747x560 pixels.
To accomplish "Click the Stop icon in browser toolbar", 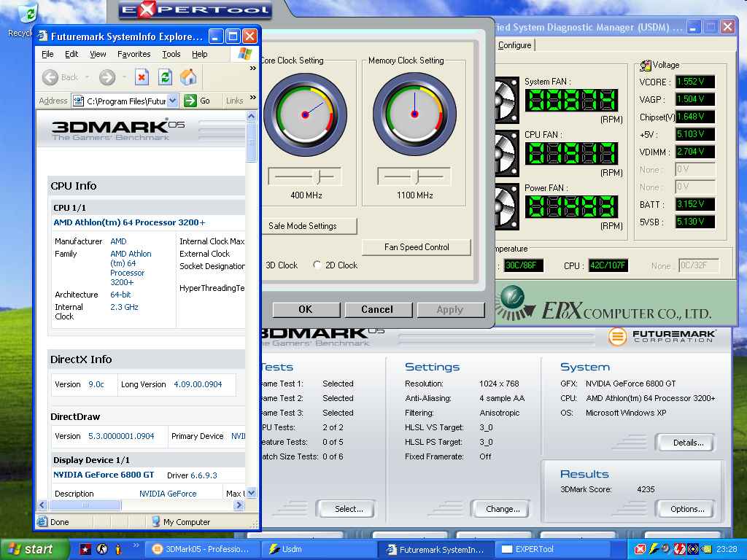I will 142,77.
